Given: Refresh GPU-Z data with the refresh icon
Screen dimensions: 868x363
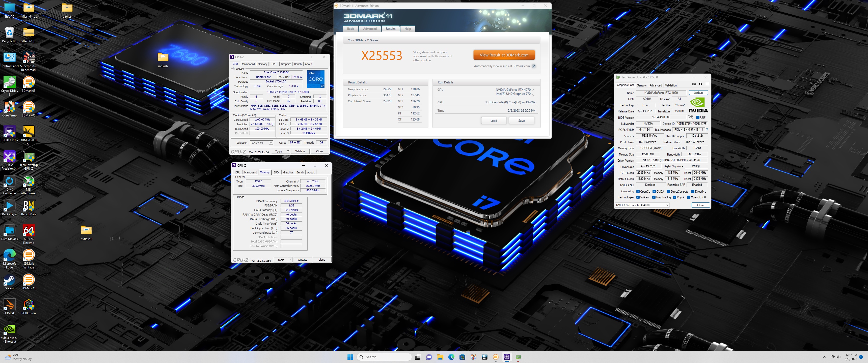Looking at the screenshot, I should [x=700, y=84].
